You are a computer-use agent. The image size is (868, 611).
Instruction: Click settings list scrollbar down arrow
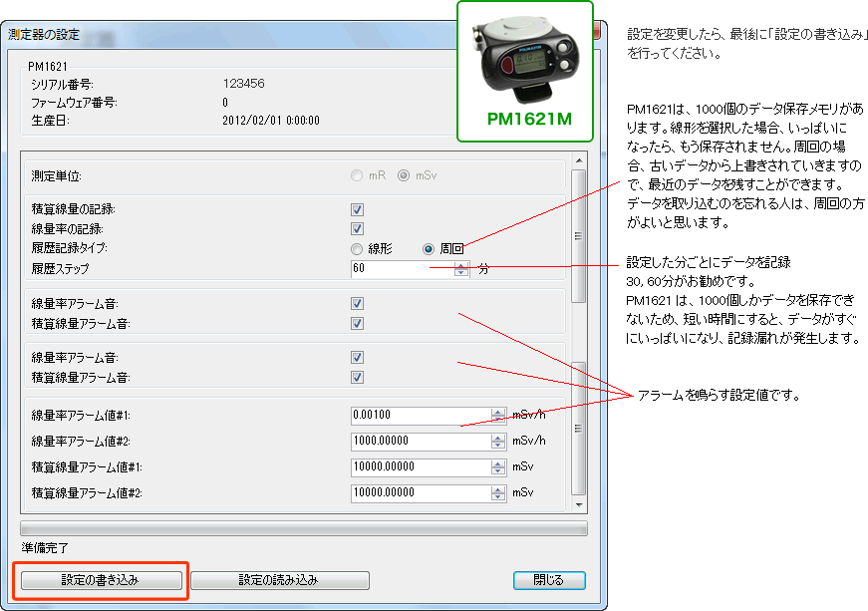[x=579, y=504]
